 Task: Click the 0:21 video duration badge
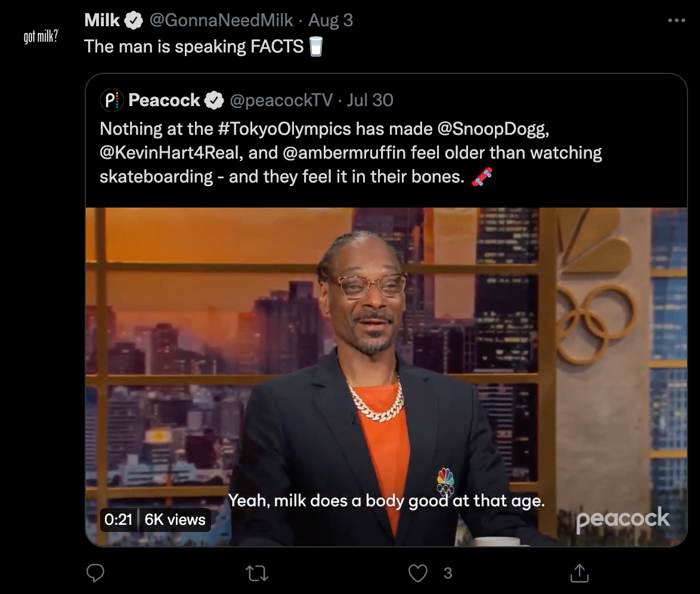pos(119,520)
